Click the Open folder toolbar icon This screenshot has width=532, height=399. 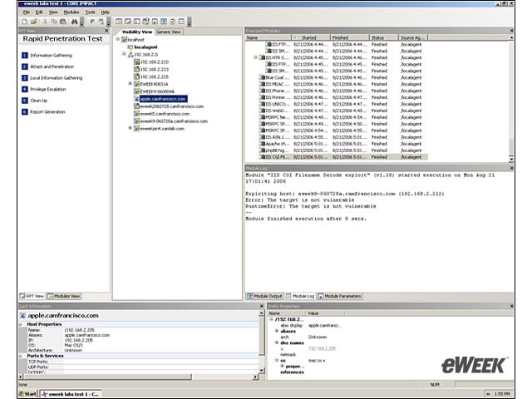tap(33, 22)
